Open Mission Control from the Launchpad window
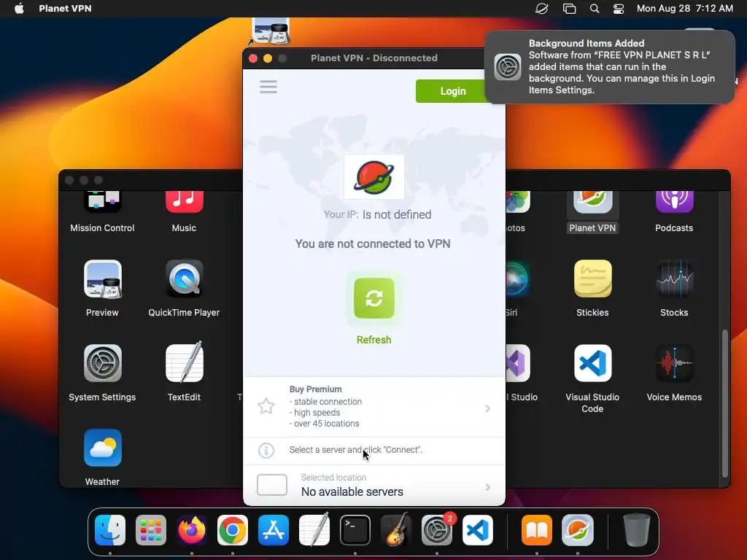747x560 pixels. [102, 212]
